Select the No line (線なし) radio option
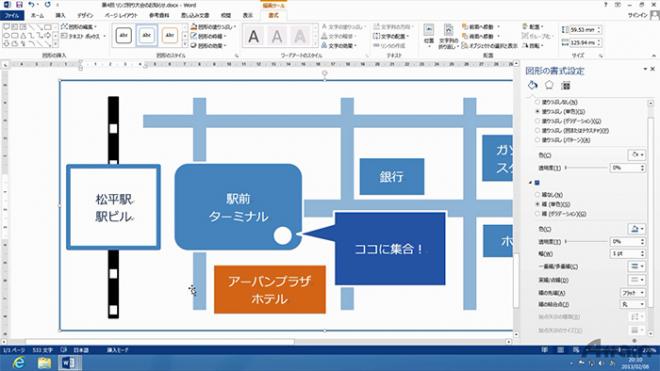Image resolution: width=660 pixels, height=371 pixels. [x=538, y=195]
